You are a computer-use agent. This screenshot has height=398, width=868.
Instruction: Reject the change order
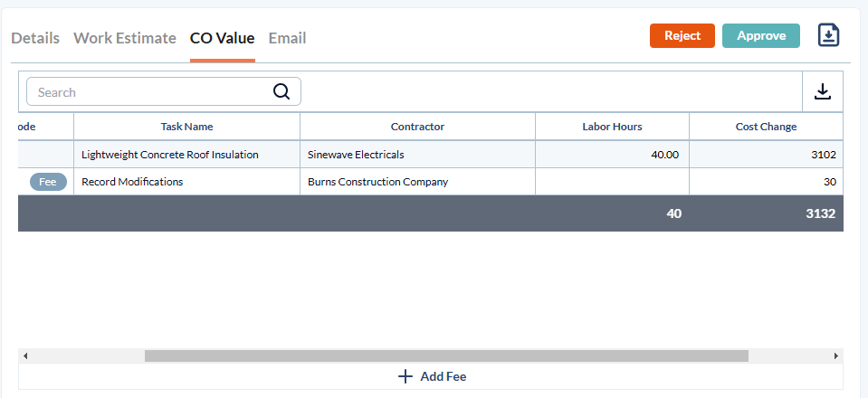tap(682, 35)
